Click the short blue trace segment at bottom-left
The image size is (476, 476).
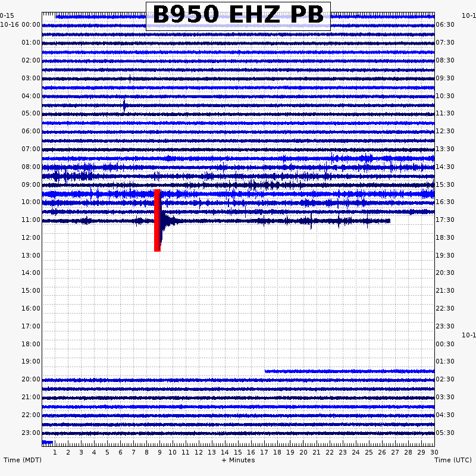coord(48,442)
